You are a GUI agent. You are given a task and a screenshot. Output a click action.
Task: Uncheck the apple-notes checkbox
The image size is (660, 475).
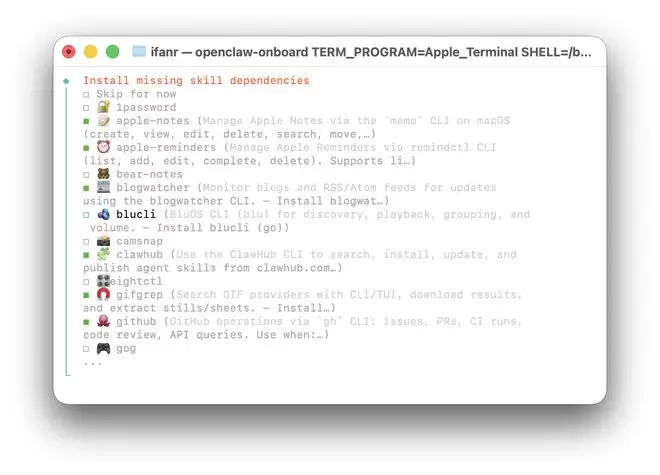(86, 121)
